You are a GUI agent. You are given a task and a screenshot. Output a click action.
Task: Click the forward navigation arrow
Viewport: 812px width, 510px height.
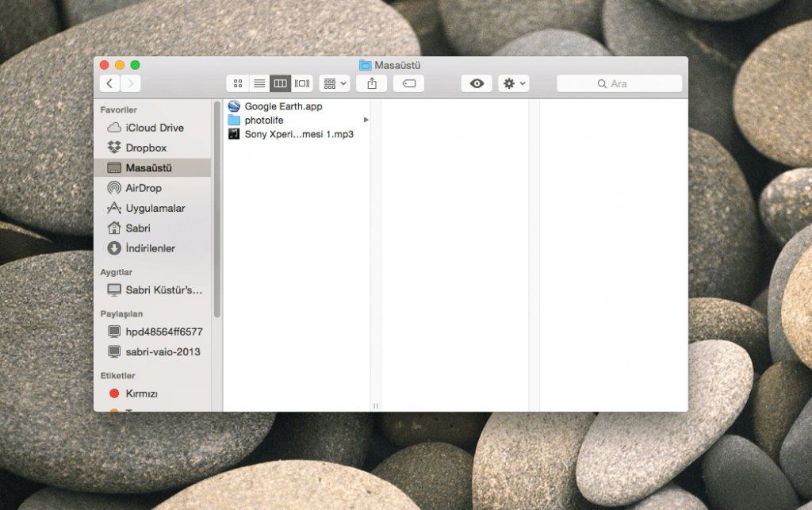tap(129, 82)
